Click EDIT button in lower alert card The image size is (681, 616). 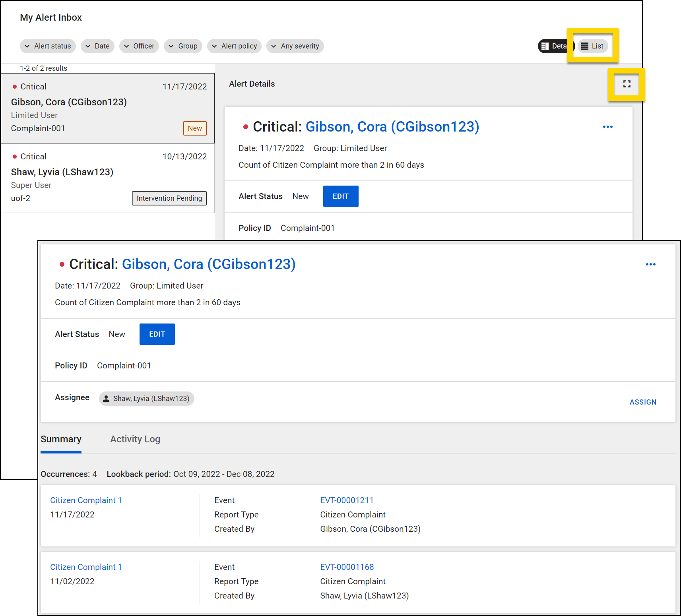(x=157, y=334)
